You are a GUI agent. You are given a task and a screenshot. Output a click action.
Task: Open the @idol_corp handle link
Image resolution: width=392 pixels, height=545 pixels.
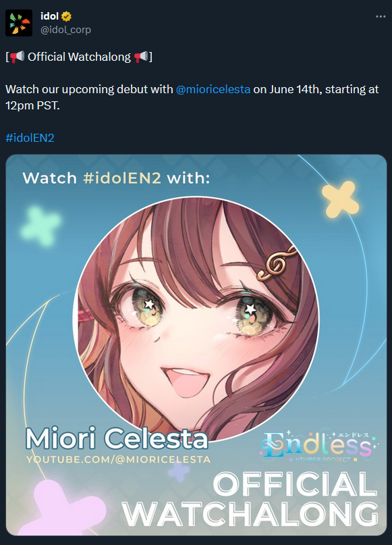point(65,30)
